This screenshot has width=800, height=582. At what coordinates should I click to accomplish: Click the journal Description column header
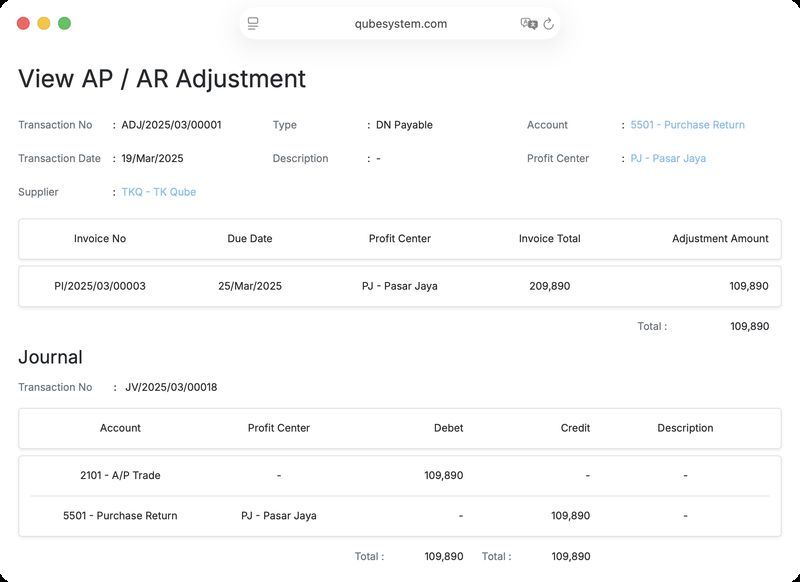(x=685, y=428)
